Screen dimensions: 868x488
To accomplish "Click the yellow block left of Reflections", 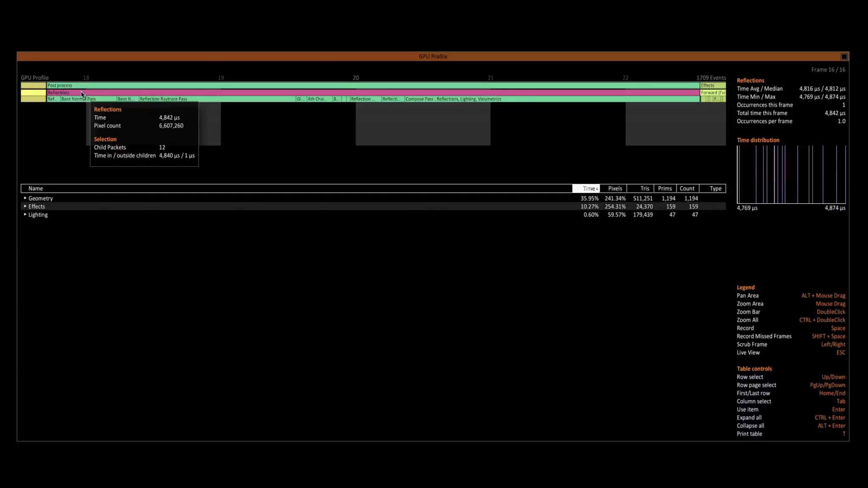I will coord(33,92).
